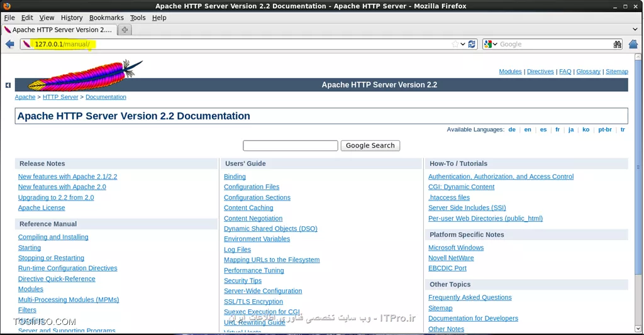Open Authentication, Authorization, and Access Control link
The image size is (644, 335).
501,177
